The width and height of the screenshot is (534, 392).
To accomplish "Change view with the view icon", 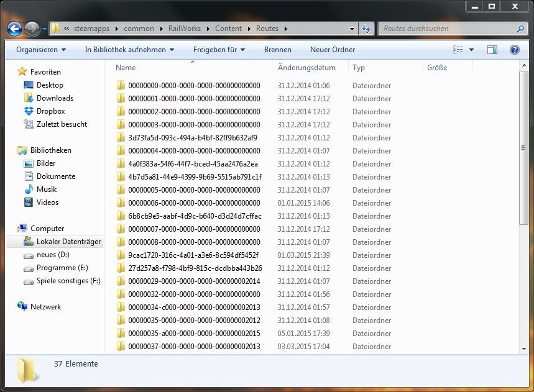I will point(458,50).
